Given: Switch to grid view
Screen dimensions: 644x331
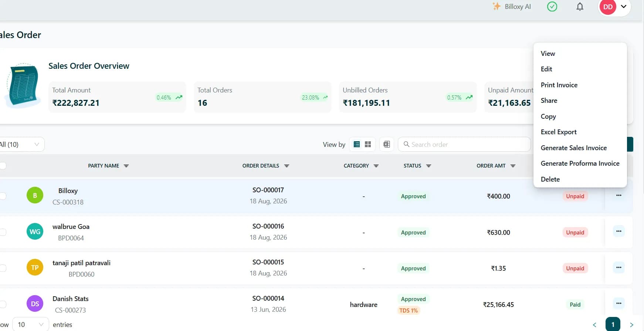Looking at the screenshot, I should tap(368, 144).
